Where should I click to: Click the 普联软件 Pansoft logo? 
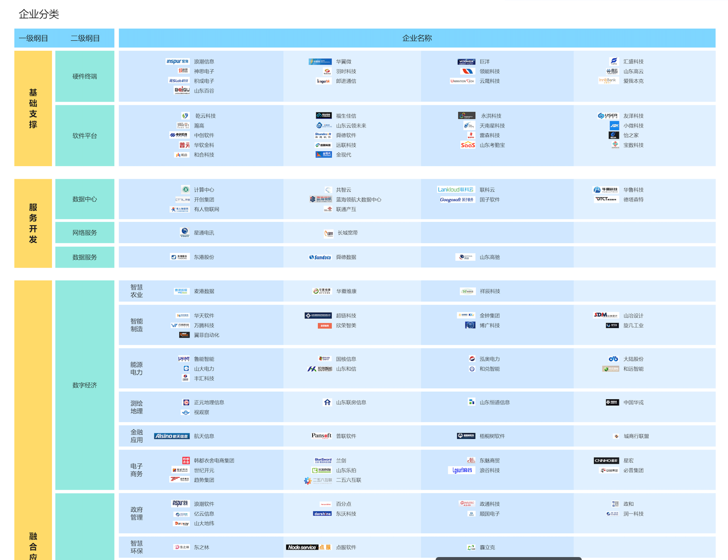coord(321,436)
